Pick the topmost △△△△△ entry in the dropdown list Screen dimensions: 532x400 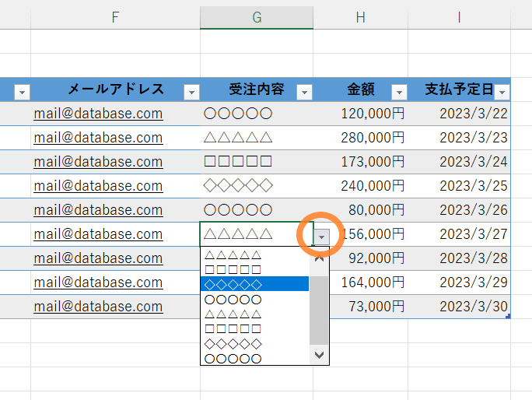point(255,254)
